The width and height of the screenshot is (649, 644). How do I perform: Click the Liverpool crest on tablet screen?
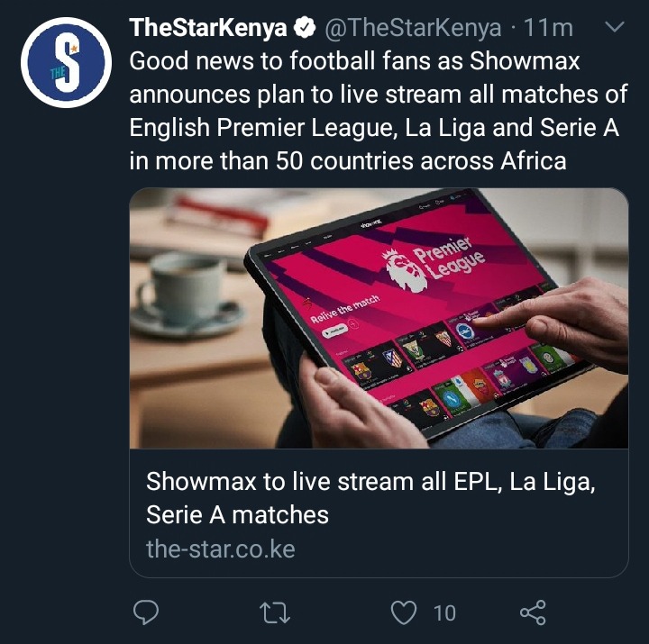coord(504,376)
